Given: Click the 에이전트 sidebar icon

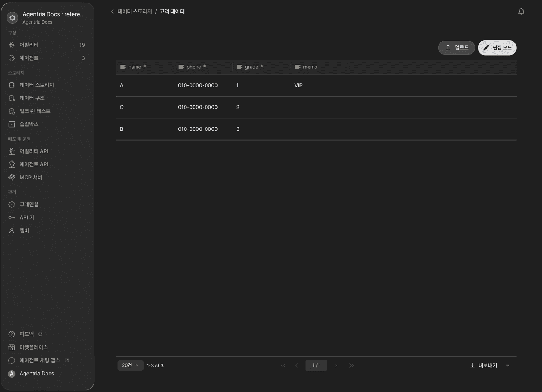Looking at the screenshot, I should (12, 58).
